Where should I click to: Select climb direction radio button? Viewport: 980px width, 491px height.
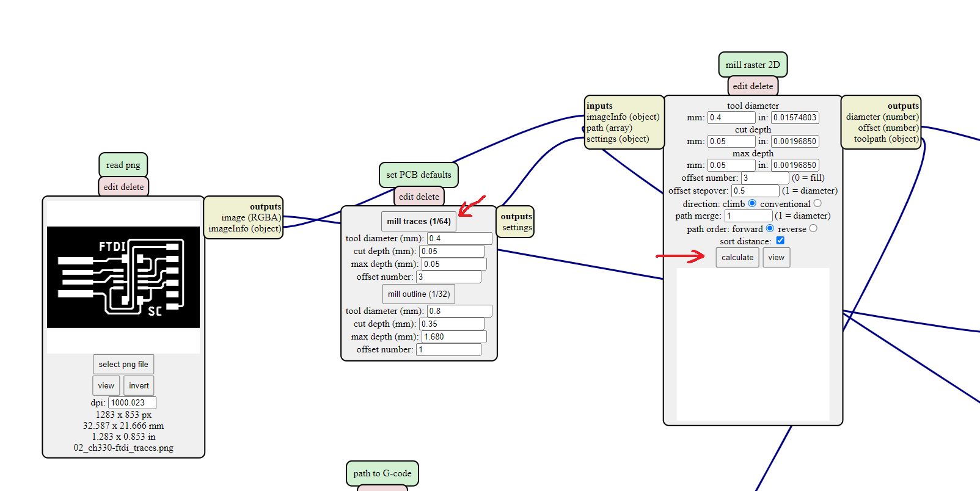point(752,203)
